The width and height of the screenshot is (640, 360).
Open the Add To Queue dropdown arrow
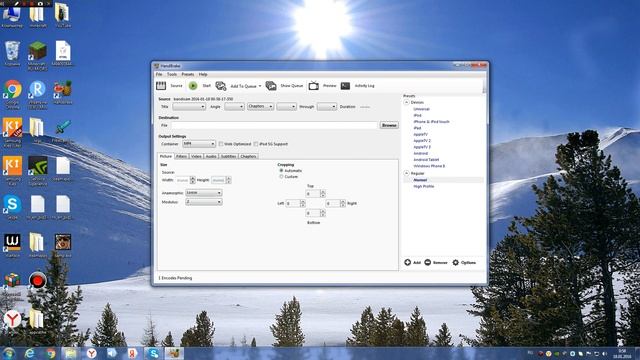tap(260, 86)
